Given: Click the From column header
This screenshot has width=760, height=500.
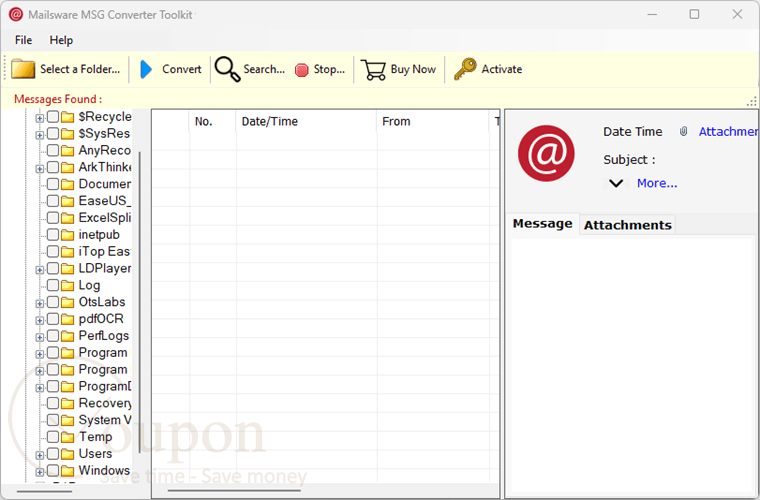Looking at the screenshot, I should [x=432, y=122].
